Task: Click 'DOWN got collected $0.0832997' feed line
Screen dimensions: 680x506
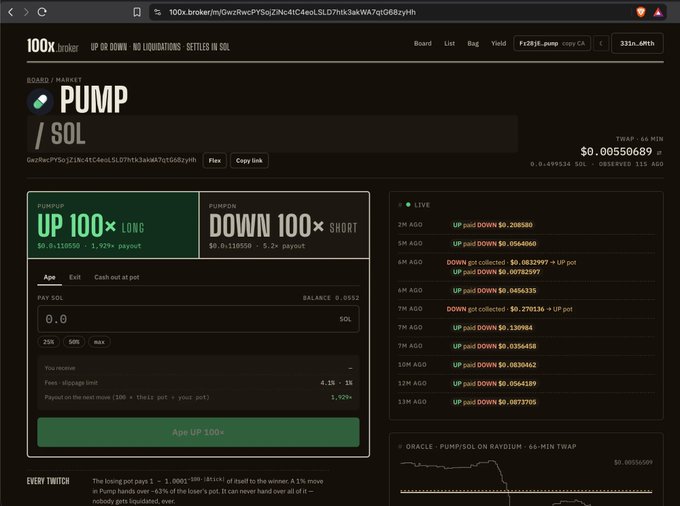Action: (x=511, y=262)
